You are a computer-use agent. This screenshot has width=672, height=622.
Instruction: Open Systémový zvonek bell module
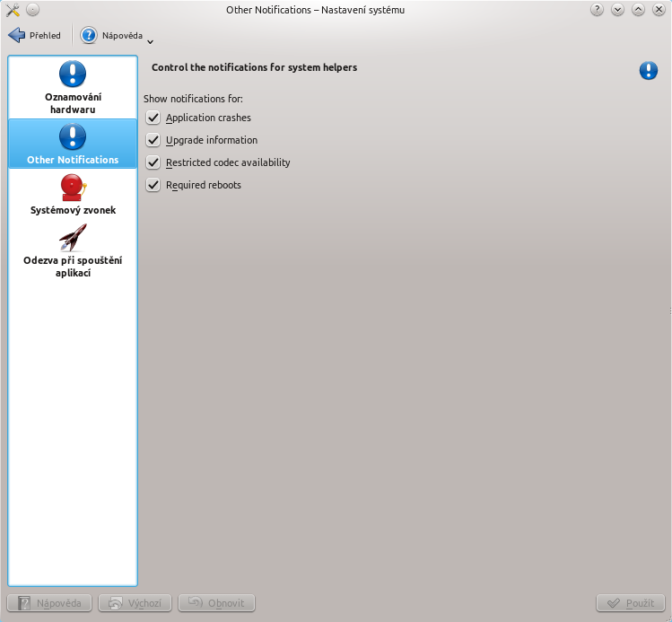pyautogui.click(x=73, y=194)
